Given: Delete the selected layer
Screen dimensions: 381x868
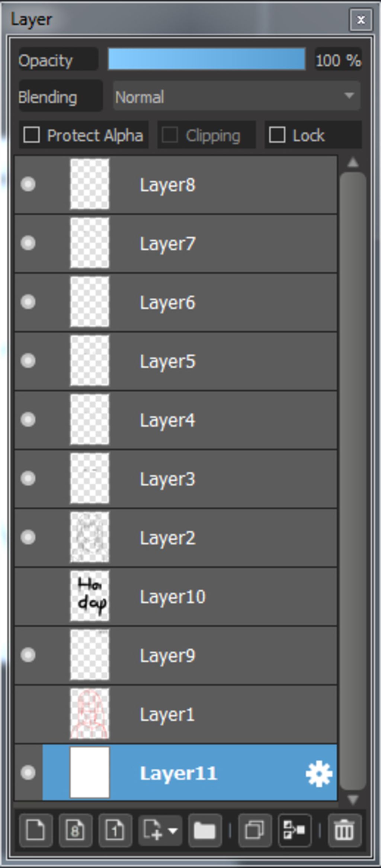Looking at the screenshot, I should pos(344,830).
